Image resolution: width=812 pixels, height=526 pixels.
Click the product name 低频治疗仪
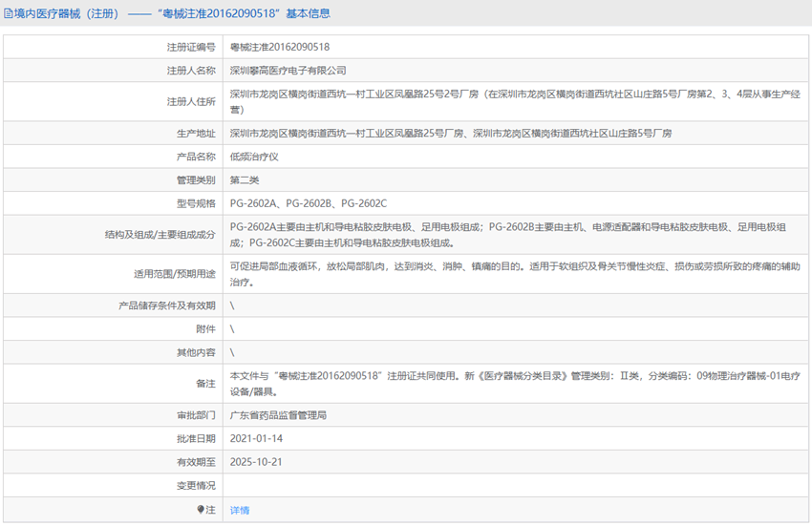pyautogui.click(x=253, y=156)
